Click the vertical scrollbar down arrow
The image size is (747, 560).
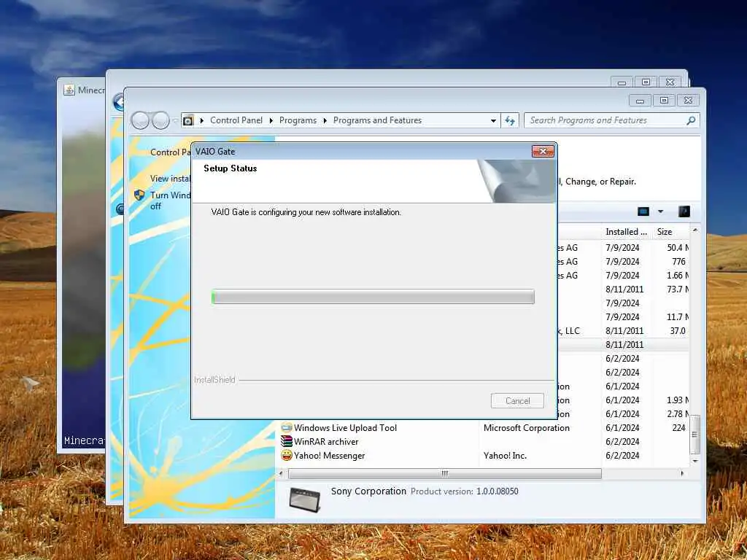point(695,461)
